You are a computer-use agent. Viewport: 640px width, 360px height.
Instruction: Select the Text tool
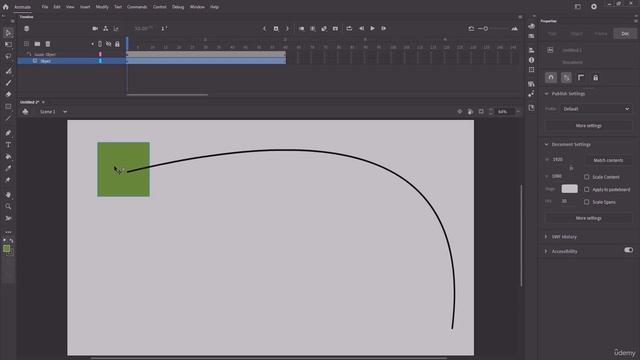[x=8, y=145]
